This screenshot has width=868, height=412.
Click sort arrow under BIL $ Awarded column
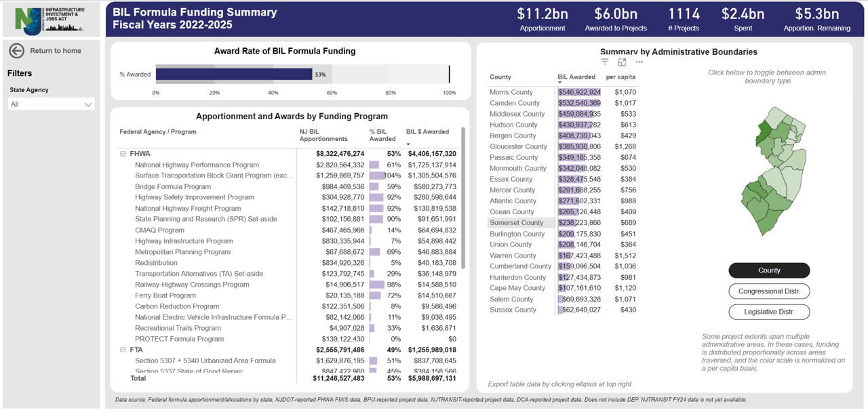(408, 144)
